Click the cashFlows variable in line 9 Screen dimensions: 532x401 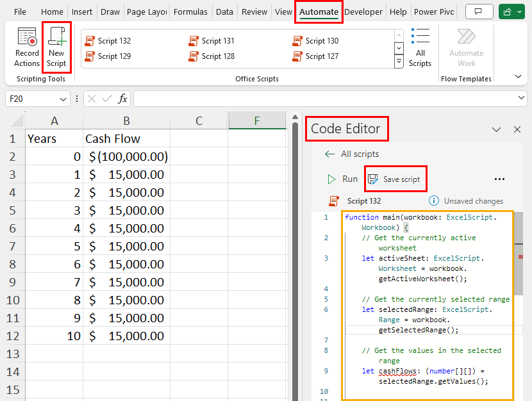[397, 371]
